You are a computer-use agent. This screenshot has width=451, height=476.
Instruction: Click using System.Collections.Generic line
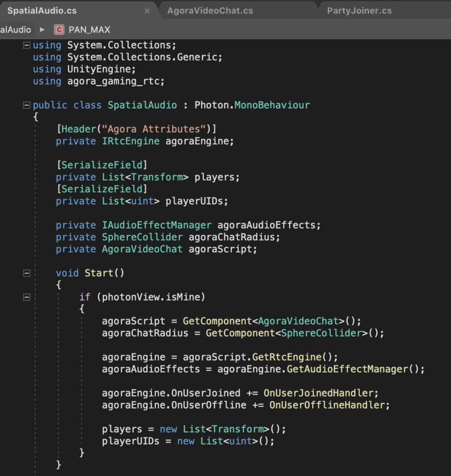pyautogui.click(x=128, y=57)
